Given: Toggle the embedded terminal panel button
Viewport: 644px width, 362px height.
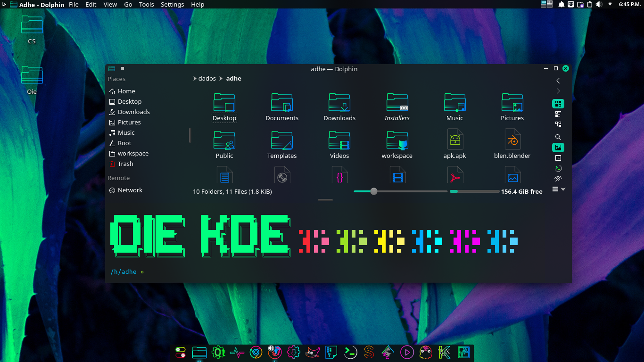Looking at the screenshot, I should pyautogui.click(x=558, y=168).
